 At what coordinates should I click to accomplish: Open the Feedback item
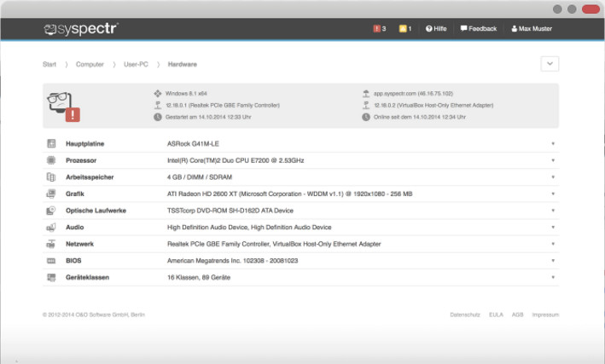tap(479, 28)
